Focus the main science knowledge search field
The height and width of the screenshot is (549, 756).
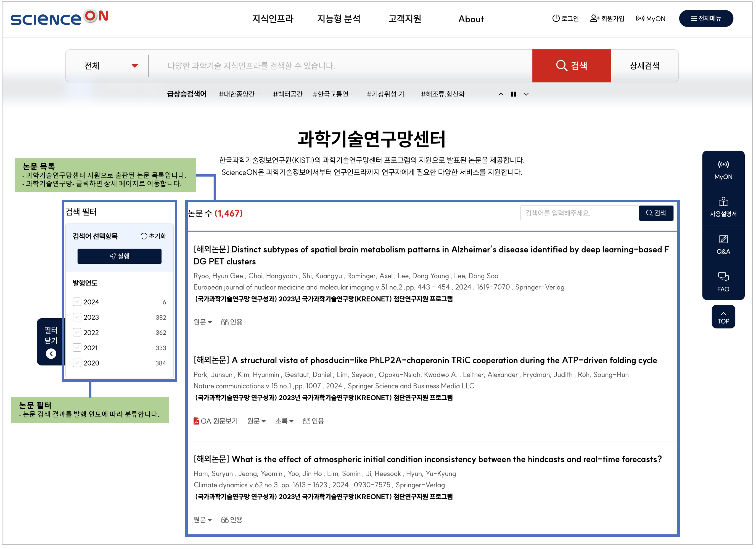(x=341, y=66)
